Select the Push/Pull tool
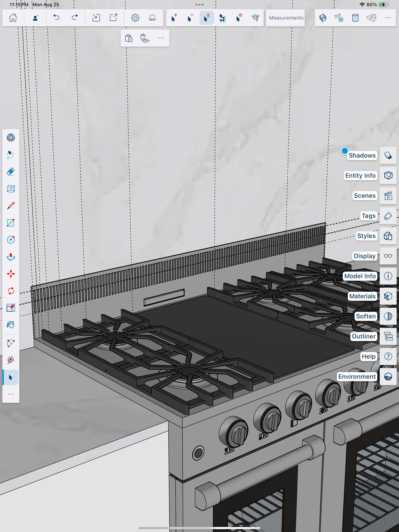Screen dimensions: 399x532 [11, 257]
